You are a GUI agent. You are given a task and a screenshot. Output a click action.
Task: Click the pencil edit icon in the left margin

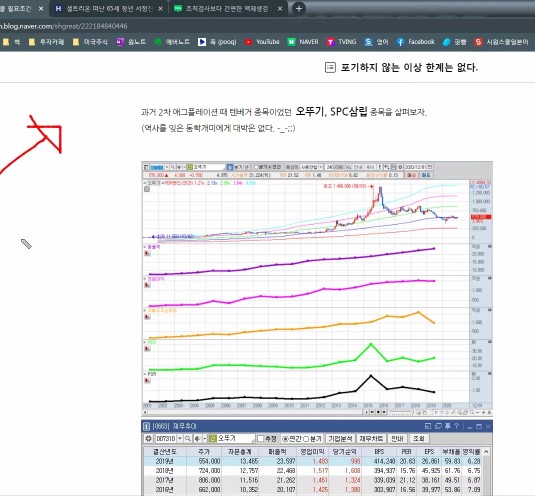(x=26, y=244)
